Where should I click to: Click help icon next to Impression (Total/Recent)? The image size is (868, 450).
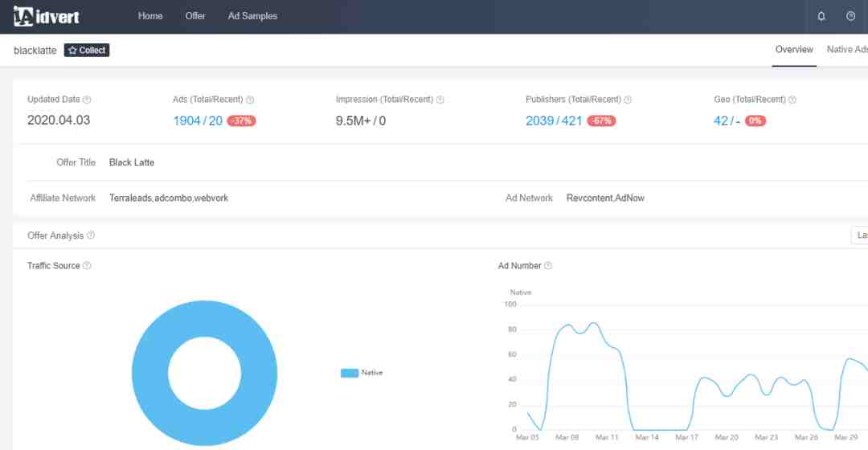[440, 100]
